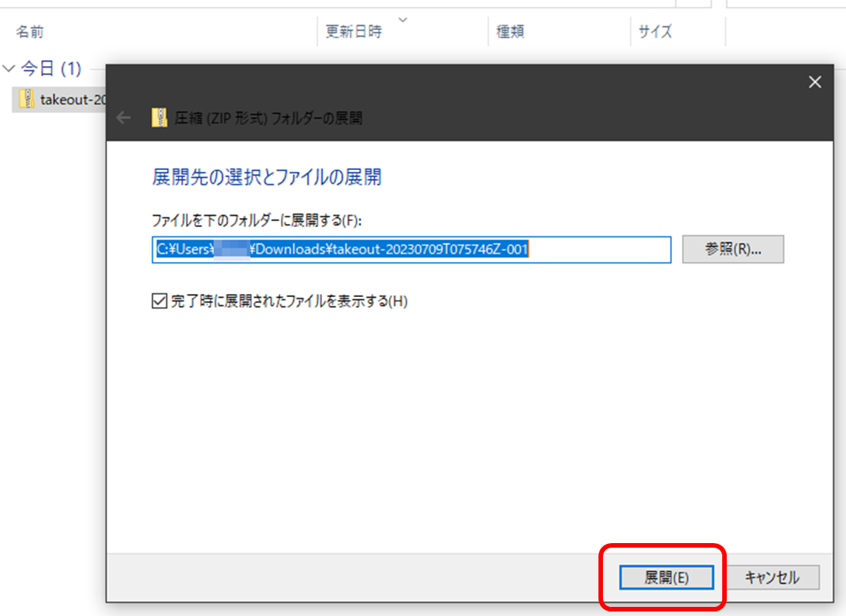This screenshot has height=616, width=846.
Task: Sort by サイズ column header in Explorer
Action: (655, 32)
